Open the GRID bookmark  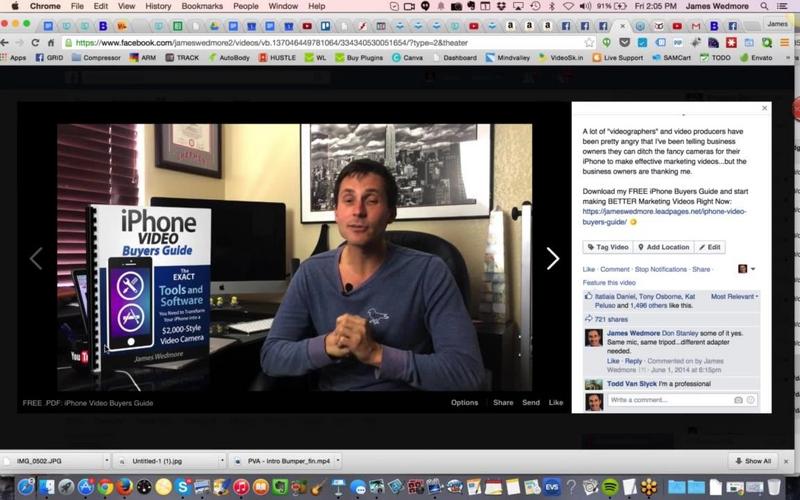click(x=49, y=58)
